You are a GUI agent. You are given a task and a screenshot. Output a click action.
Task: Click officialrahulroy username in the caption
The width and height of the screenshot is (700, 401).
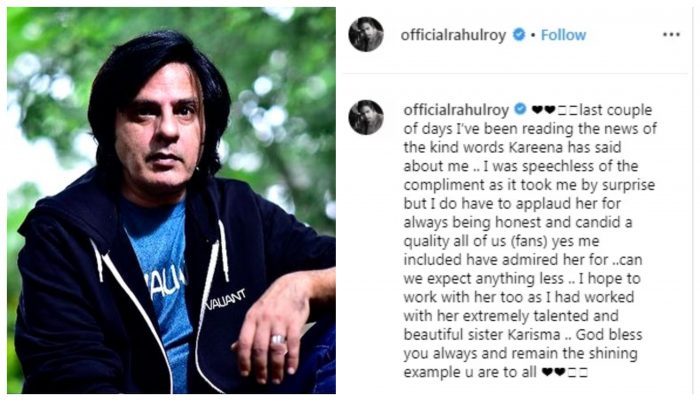(456, 110)
